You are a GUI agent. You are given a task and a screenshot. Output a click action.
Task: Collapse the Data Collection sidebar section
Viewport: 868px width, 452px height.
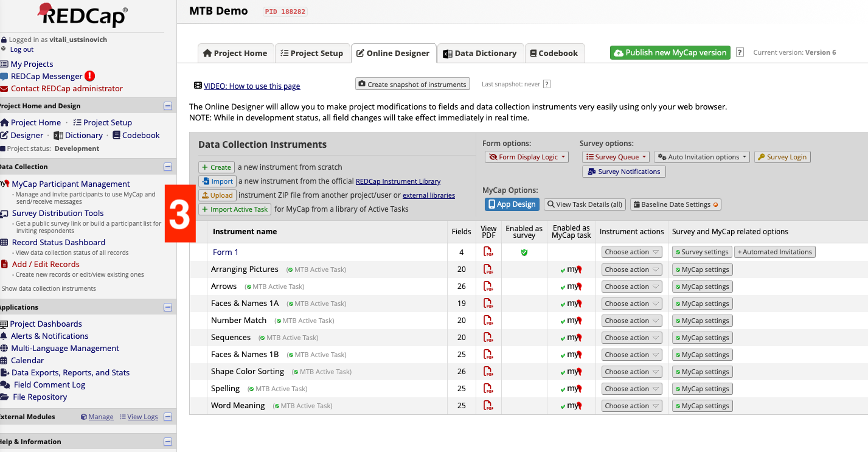tap(168, 167)
